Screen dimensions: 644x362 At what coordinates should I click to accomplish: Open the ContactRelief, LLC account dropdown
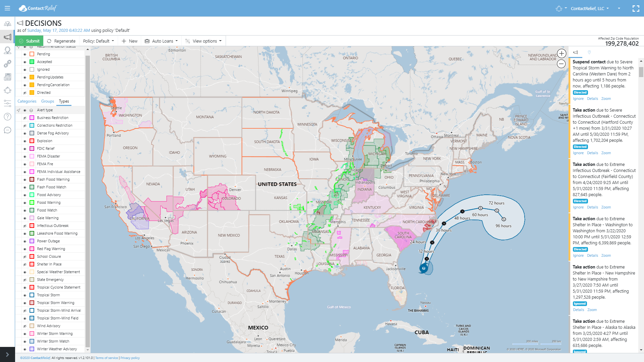coord(590,8)
